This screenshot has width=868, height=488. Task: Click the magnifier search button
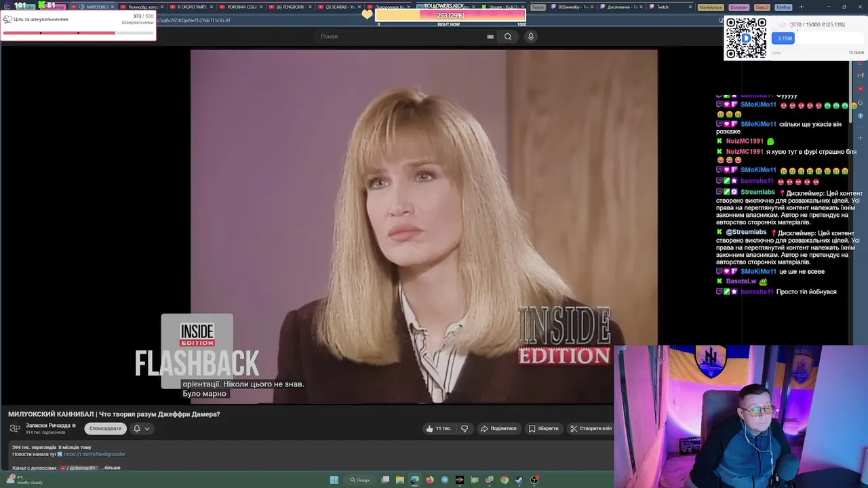pos(508,37)
